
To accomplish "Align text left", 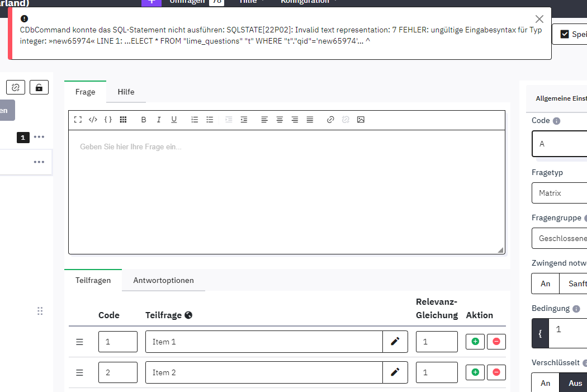I will click(x=264, y=120).
